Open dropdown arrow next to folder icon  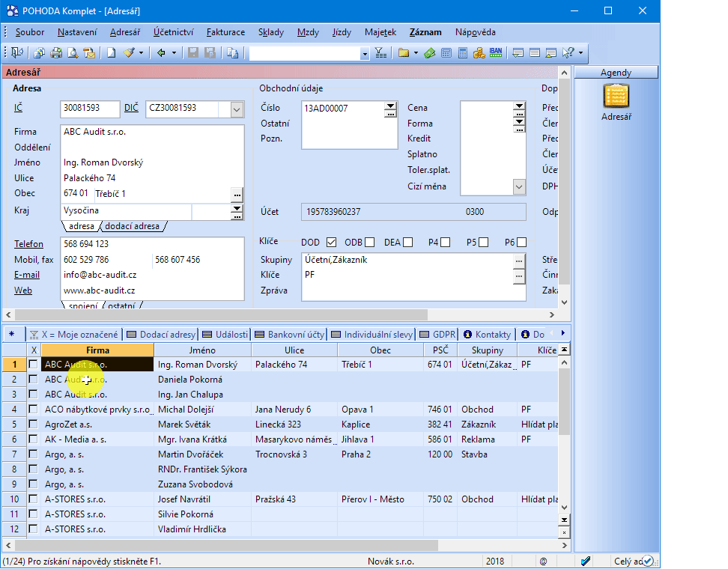416,53
